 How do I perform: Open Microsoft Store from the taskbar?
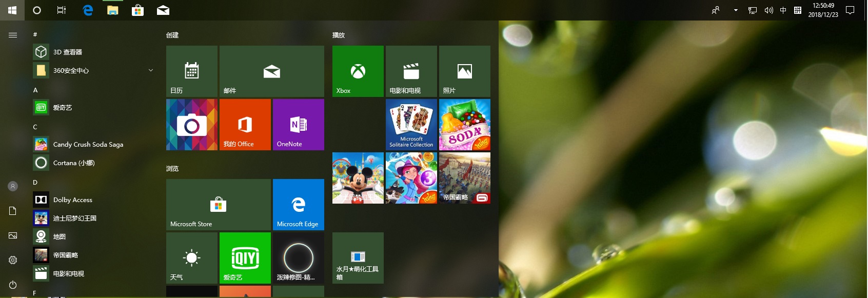pyautogui.click(x=137, y=10)
